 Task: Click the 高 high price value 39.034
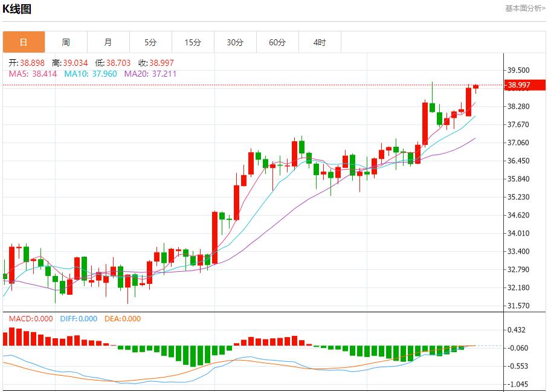[x=69, y=62]
